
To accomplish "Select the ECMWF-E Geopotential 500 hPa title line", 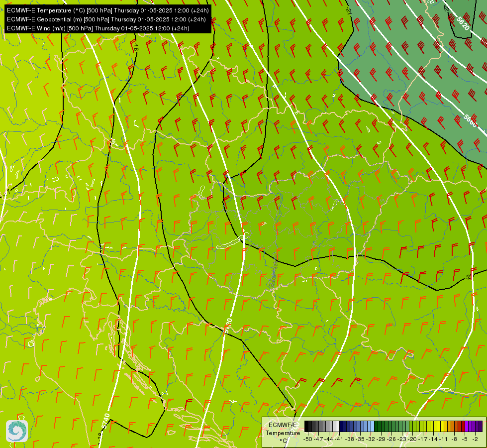I will (106, 19).
